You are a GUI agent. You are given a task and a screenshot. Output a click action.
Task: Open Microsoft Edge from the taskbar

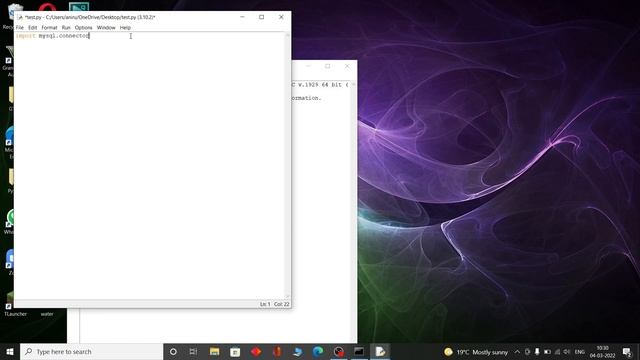click(x=318, y=351)
